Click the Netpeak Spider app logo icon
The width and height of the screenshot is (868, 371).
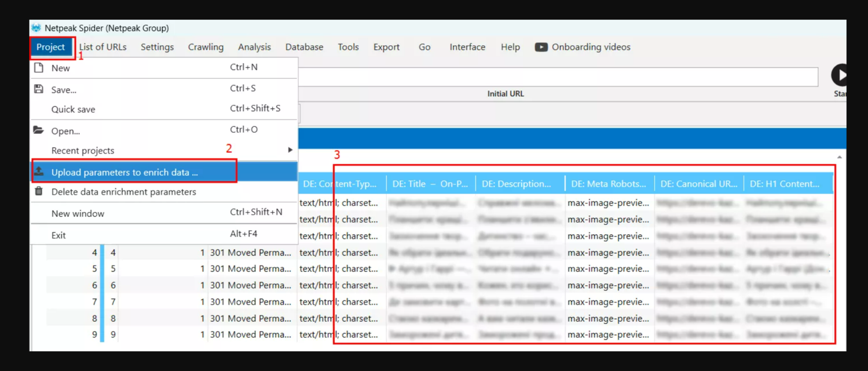pos(36,28)
